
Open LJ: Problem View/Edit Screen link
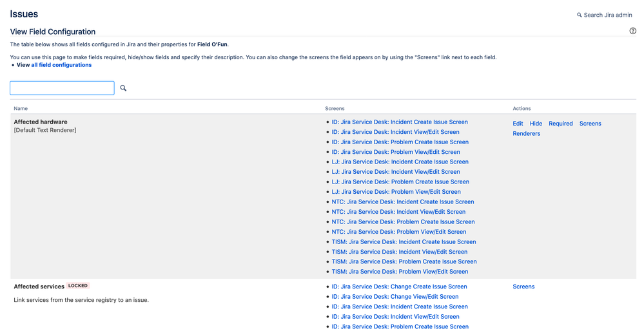coord(396,192)
